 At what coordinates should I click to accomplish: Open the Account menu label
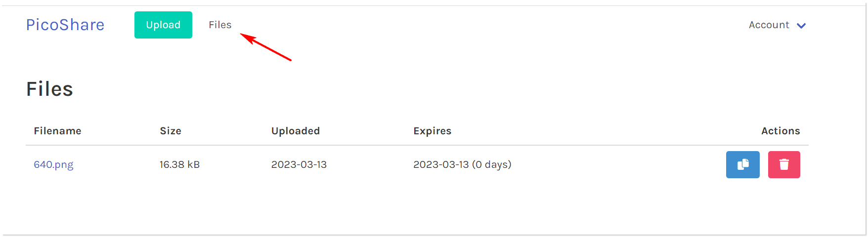769,25
